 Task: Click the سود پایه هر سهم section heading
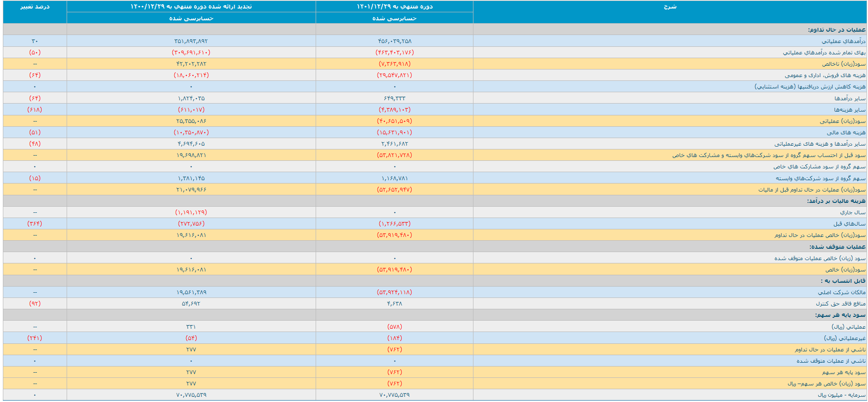tap(840, 315)
